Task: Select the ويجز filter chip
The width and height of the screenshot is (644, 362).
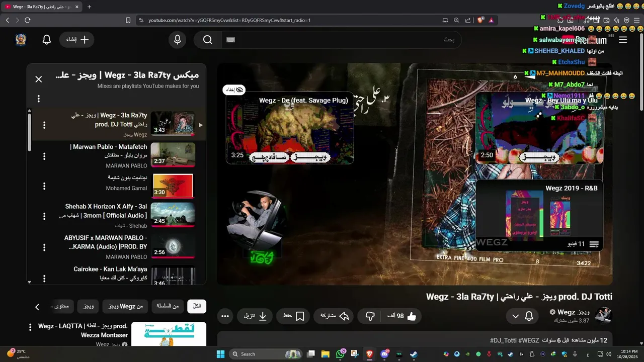Action: [x=89, y=306]
